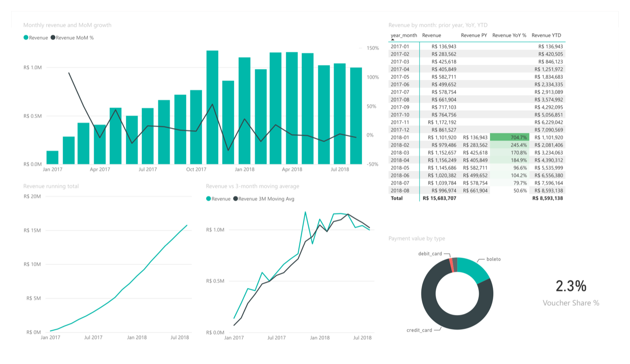This screenshot has width=630, height=364.
Task: Click the 150% label on the MoM growth axis
Action: (373, 48)
